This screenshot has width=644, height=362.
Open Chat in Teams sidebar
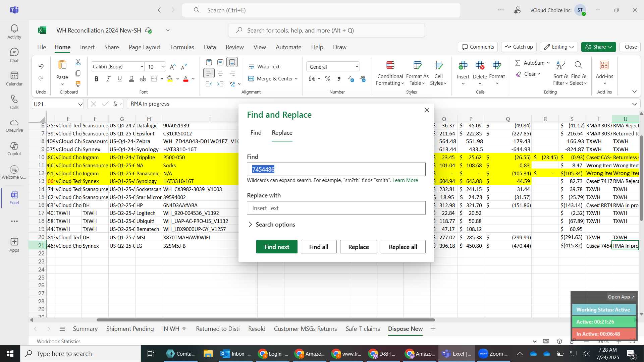pyautogui.click(x=14, y=55)
